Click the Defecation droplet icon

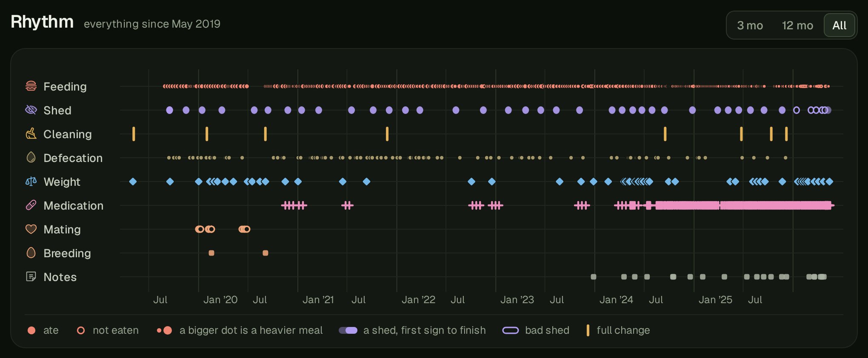coord(31,158)
